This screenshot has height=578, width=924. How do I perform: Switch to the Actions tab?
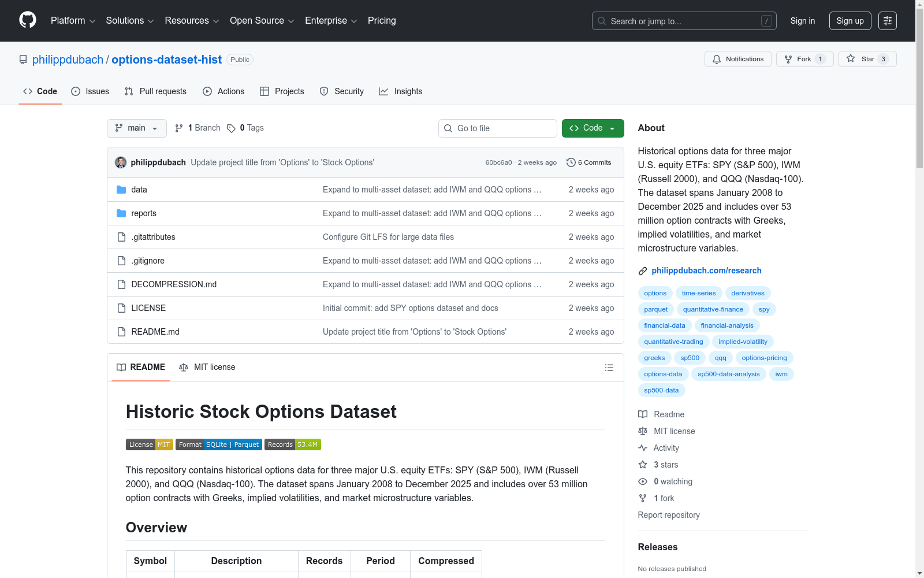[223, 91]
